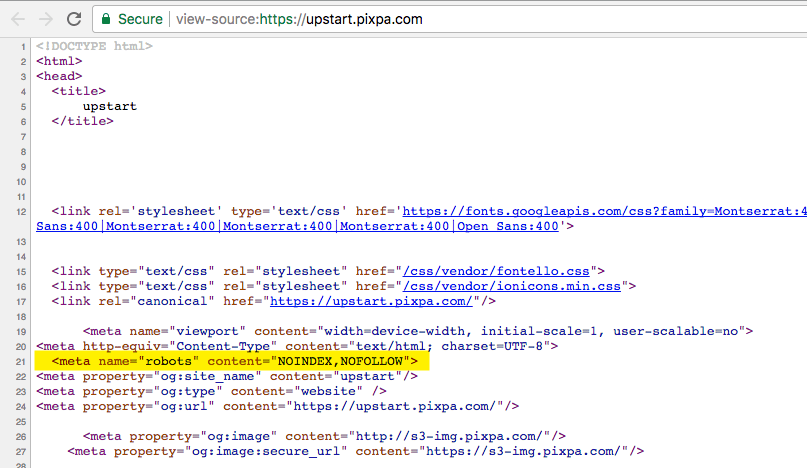The width and height of the screenshot is (807, 468).
Task: Open site info via the Secure label
Action: [x=140, y=18]
